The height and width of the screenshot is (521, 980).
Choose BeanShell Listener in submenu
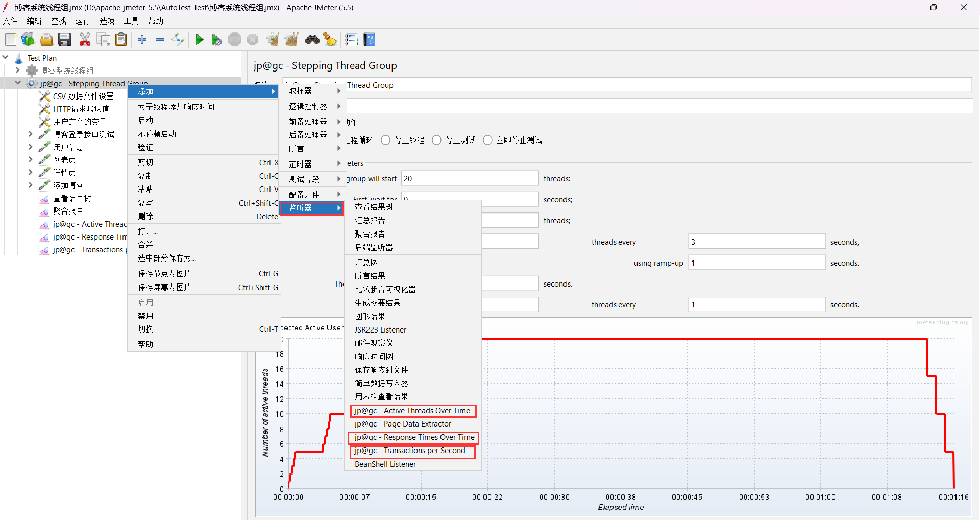[x=412, y=464]
